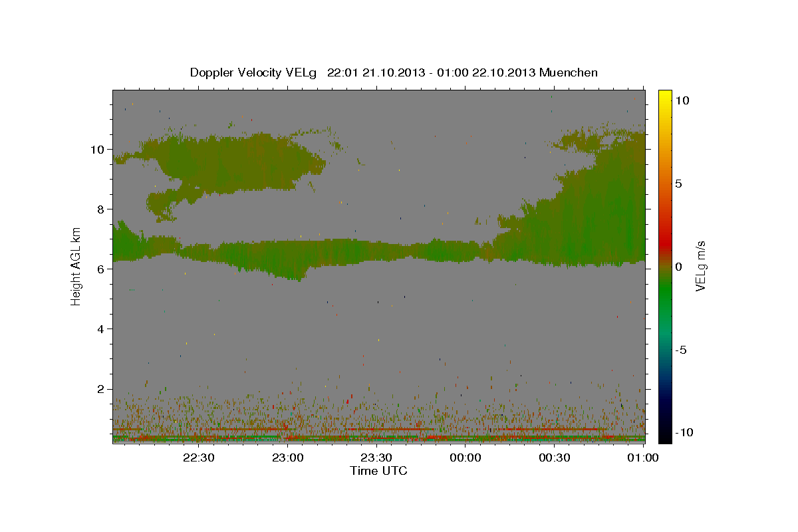Click the 00:00 time tick label
Image resolution: width=798 pixels, height=532 pixels.
click(x=465, y=458)
